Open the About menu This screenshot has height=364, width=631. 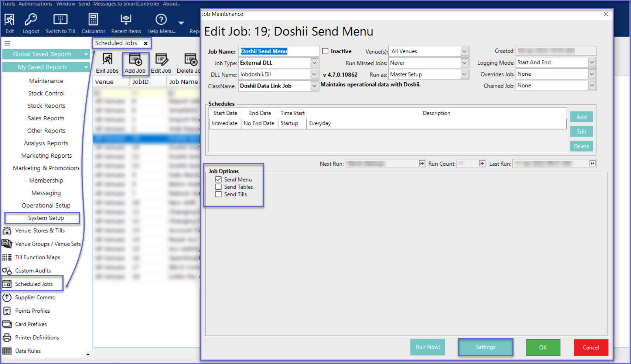click(x=171, y=4)
